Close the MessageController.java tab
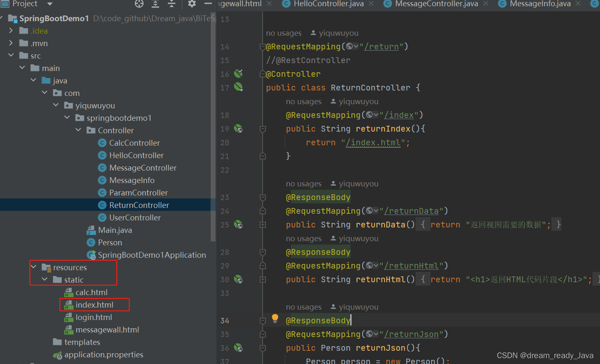 click(x=485, y=4)
